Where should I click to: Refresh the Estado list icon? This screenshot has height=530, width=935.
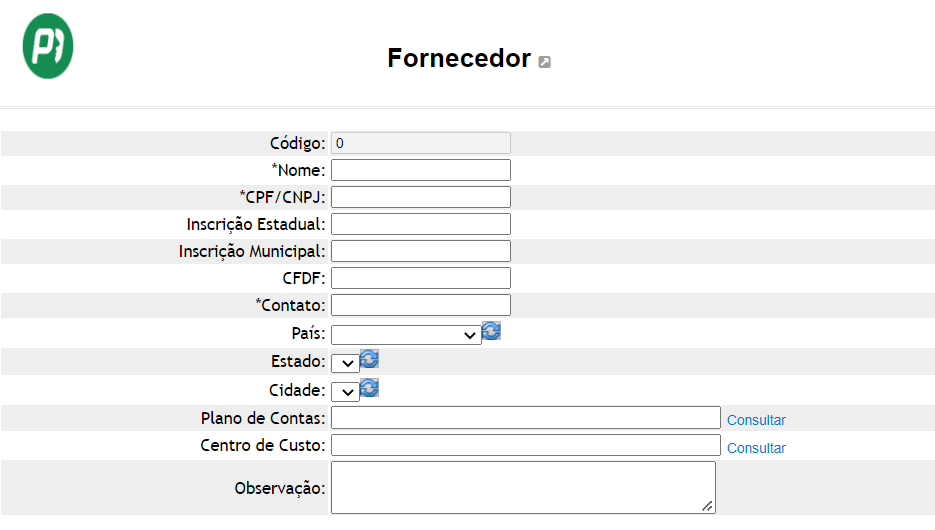point(370,359)
